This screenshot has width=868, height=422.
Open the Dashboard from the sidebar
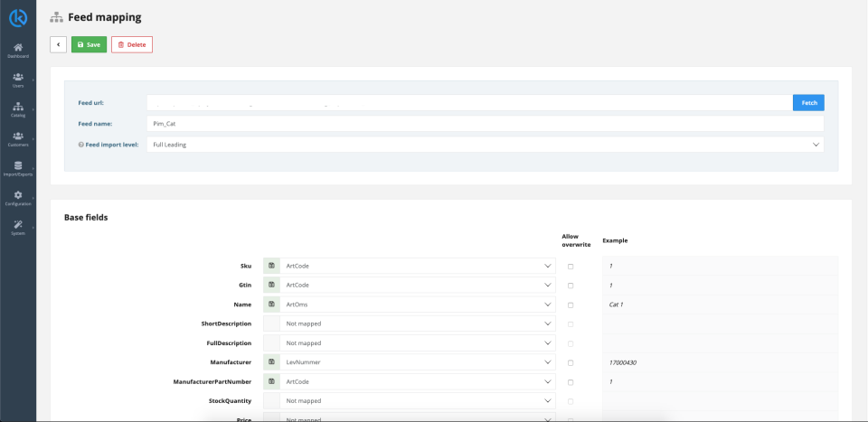(18, 51)
